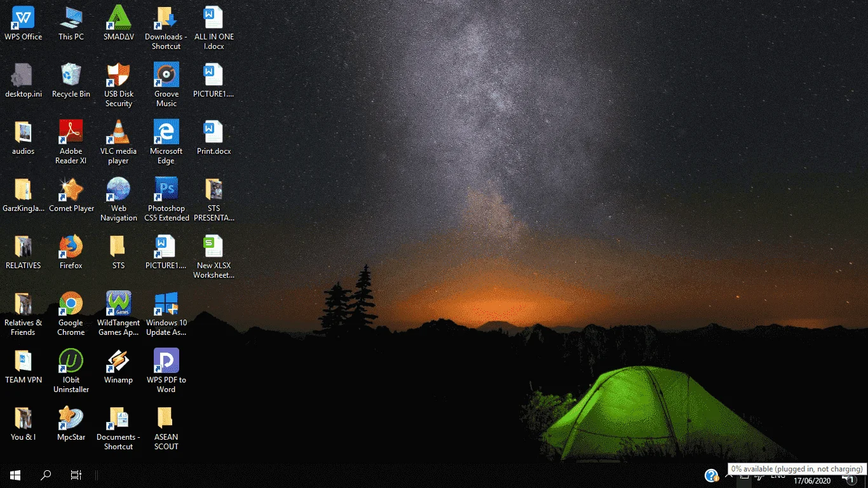This screenshot has width=868, height=488.
Task: Launch IObit Uninstaller
Action: [71, 371]
